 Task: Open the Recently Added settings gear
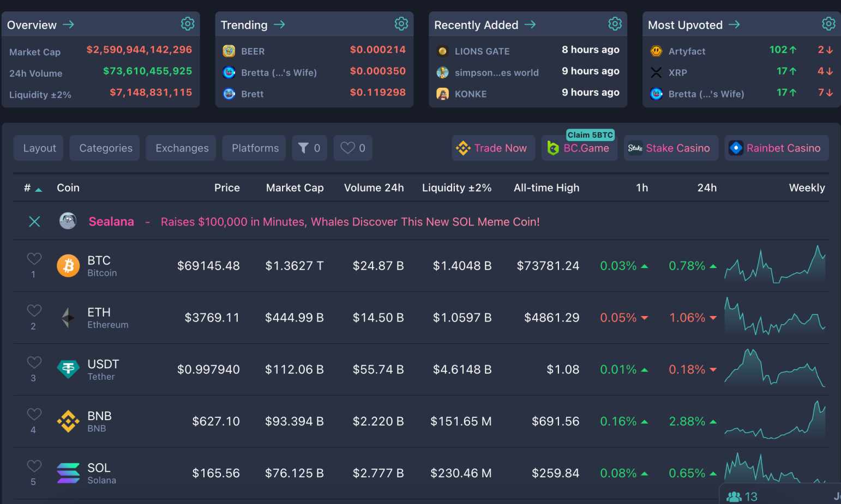pos(615,23)
